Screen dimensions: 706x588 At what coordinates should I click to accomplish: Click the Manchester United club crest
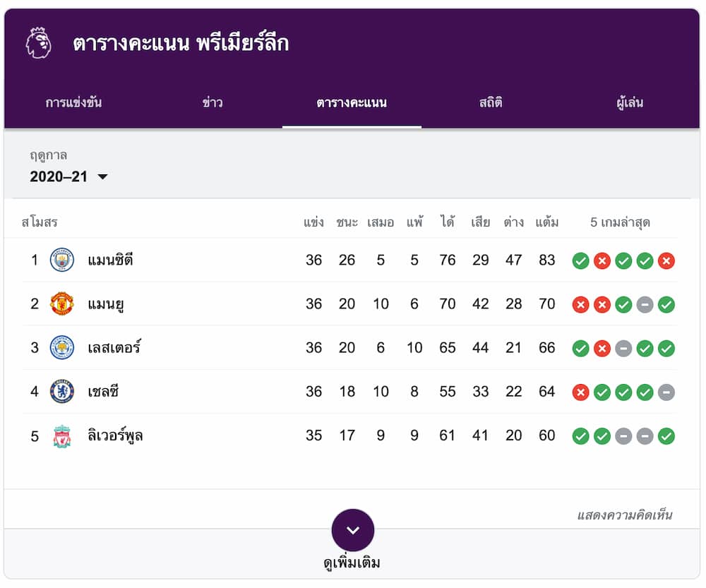[61, 304]
